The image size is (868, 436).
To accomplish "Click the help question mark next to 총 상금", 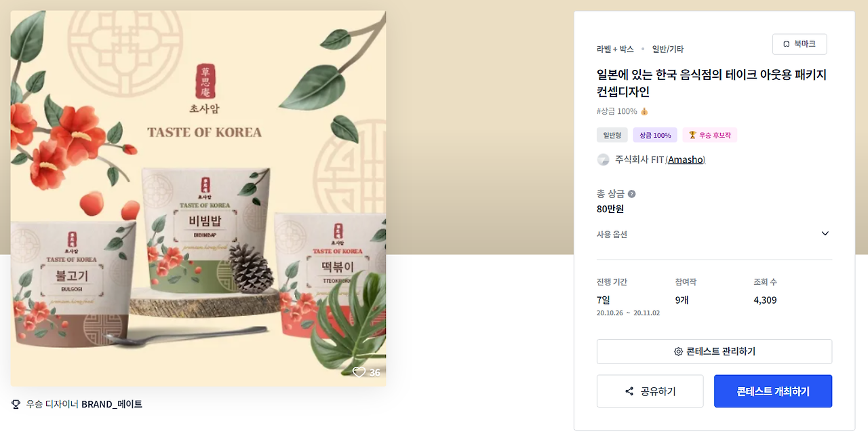I will pos(632,194).
